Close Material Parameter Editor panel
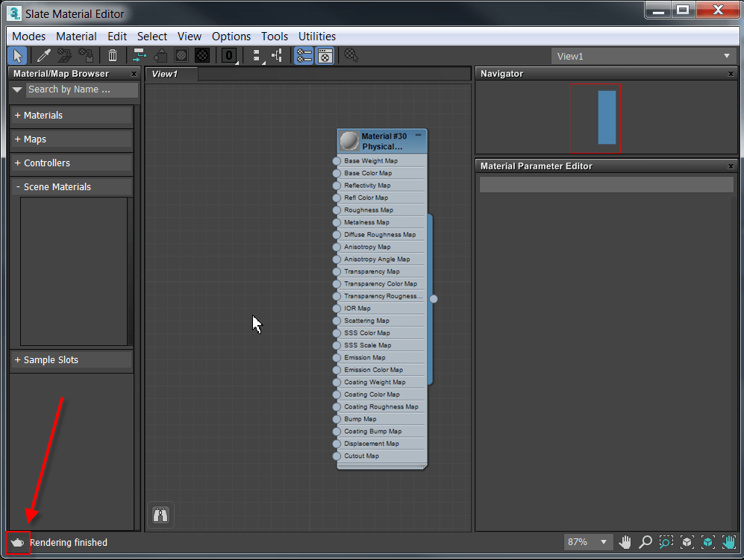The height and width of the screenshot is (560, 744). pos(731,166)
